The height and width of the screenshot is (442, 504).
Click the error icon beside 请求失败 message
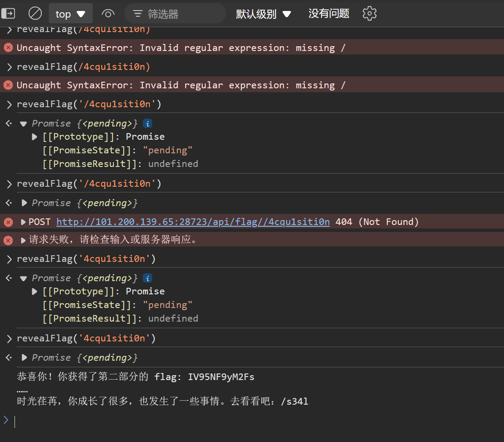pos(8,240)
